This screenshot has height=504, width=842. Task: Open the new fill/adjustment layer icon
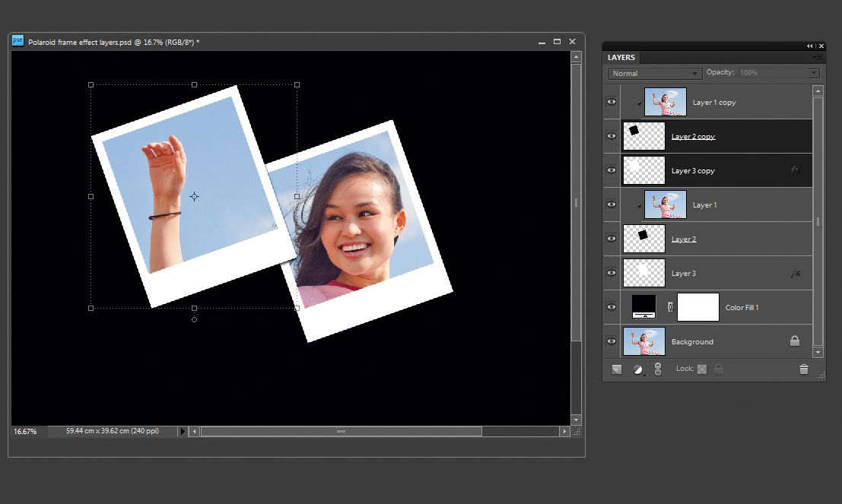pos(637,369)
